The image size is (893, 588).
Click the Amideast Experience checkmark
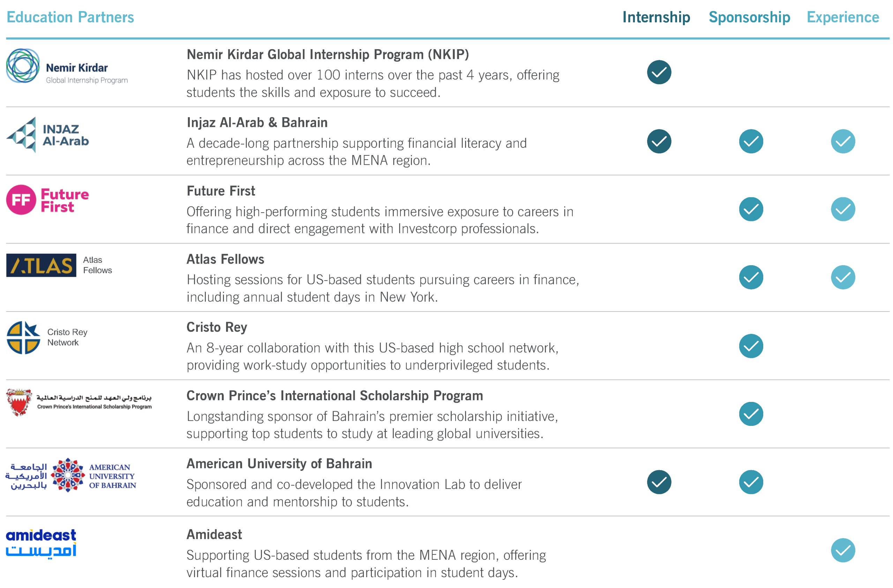843,550
